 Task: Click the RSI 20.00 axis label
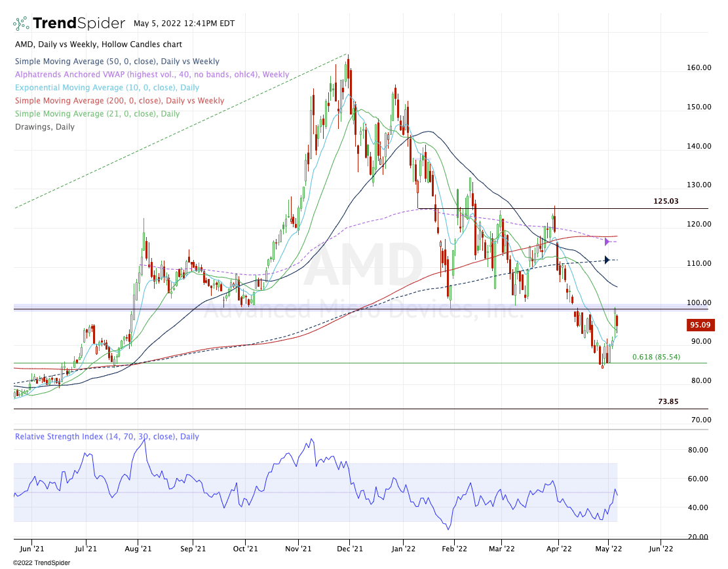click(698, 537)
